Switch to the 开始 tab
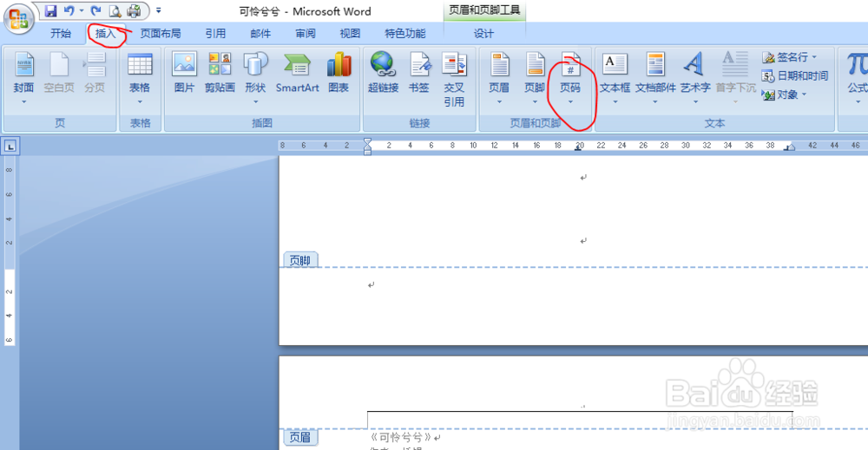Viewport: 868px width, 450px height. [x=61, y=34]
